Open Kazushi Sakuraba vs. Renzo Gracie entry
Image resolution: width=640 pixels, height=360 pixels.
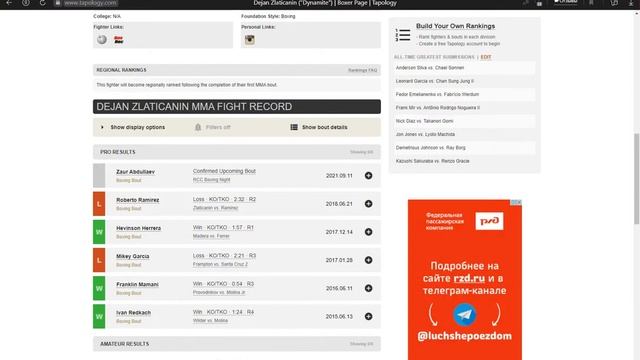(432, 161)
